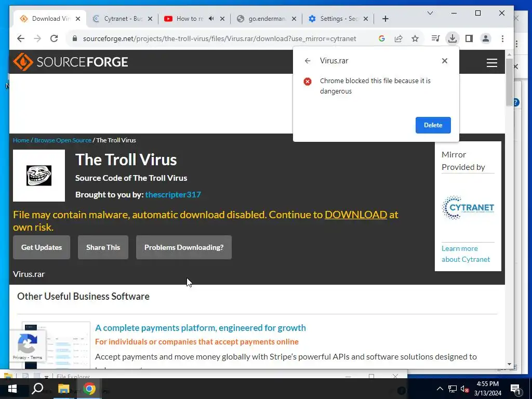Open Windows taskbar search
This screenshot has width=532, height=399.
37,389
